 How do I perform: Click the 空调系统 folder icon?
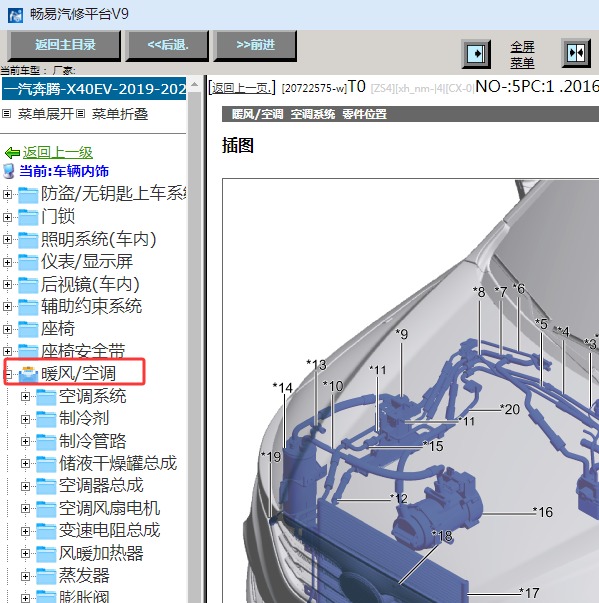[x=46, y=397]
